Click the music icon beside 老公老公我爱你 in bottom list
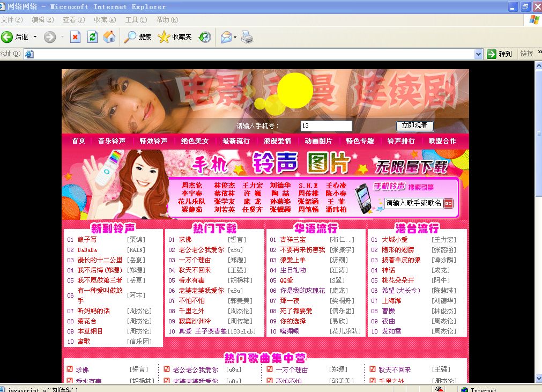This screenshot has height=392, width=542. coord(167,369)
